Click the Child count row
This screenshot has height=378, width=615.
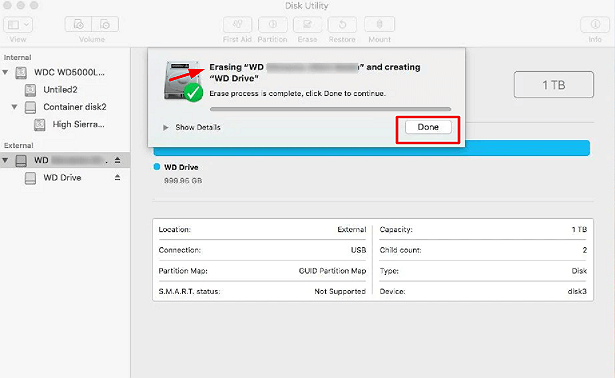483,250
